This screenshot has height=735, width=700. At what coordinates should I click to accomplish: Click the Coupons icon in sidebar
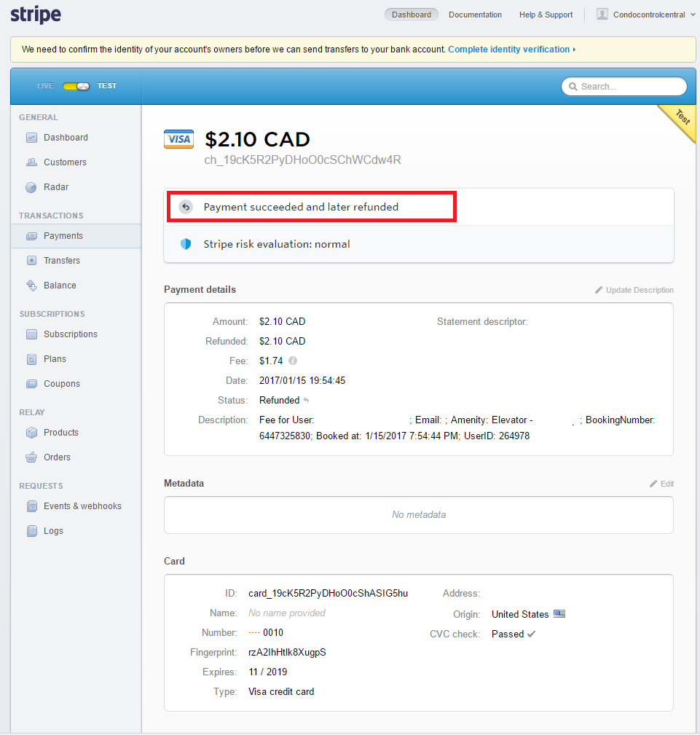coord(31,384)
